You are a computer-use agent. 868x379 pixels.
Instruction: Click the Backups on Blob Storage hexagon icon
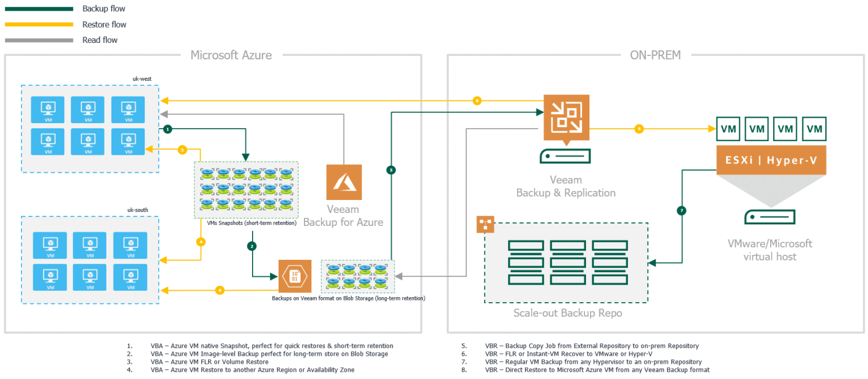pos(294,276)
